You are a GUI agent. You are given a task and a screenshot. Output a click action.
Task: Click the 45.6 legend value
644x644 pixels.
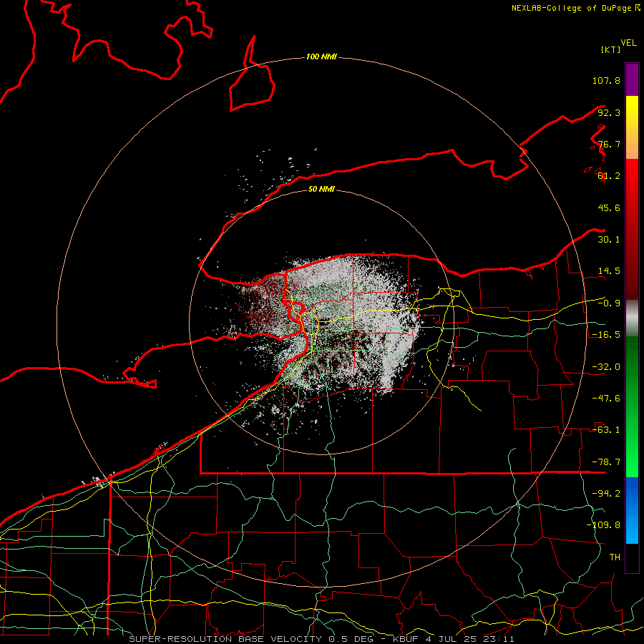[x=609, y=208]
